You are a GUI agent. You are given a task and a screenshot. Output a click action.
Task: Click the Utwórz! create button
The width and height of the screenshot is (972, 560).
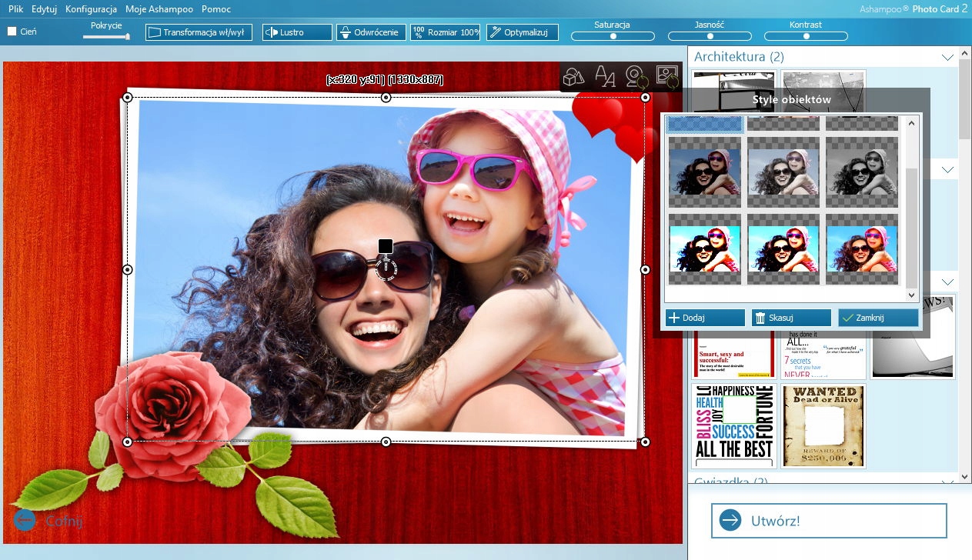829,521
